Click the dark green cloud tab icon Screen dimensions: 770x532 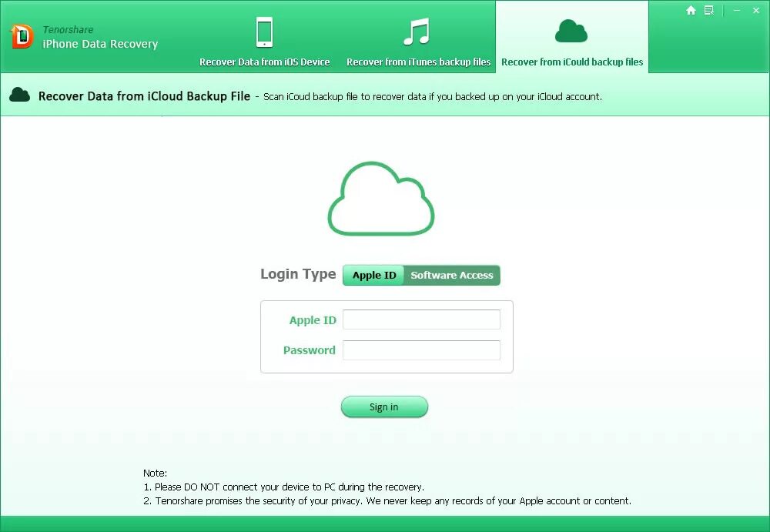pos(571,31)
